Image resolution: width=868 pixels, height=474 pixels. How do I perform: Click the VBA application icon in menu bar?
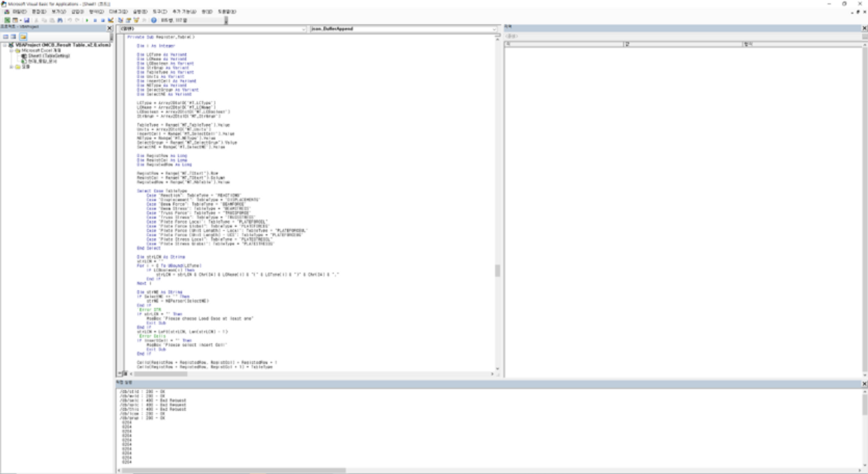click(x=7, y=12)
